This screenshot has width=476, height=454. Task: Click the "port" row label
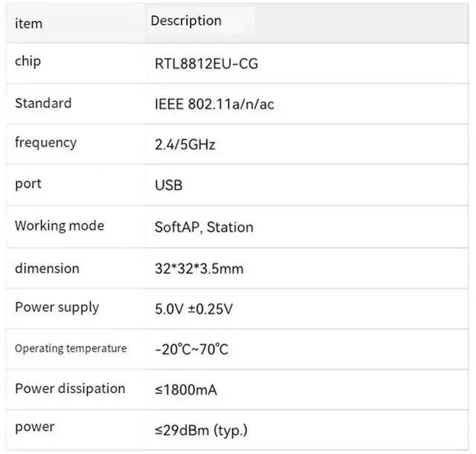(x=28, y=184)
